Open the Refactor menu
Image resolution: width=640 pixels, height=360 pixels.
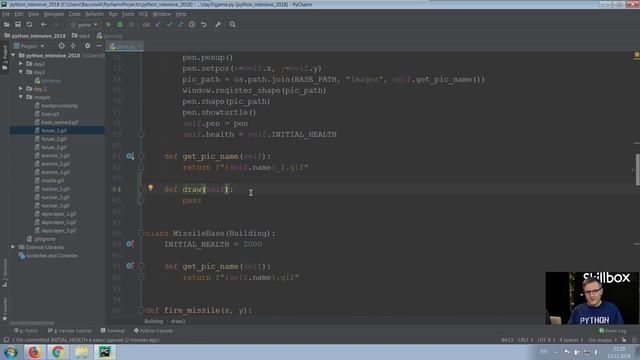(x=94, y=14)
